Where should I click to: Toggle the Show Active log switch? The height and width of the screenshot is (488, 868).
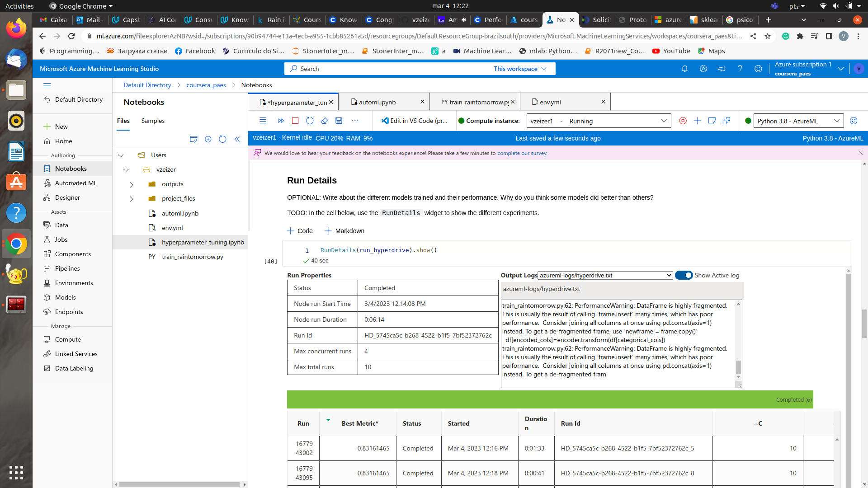tap(684, 275)
